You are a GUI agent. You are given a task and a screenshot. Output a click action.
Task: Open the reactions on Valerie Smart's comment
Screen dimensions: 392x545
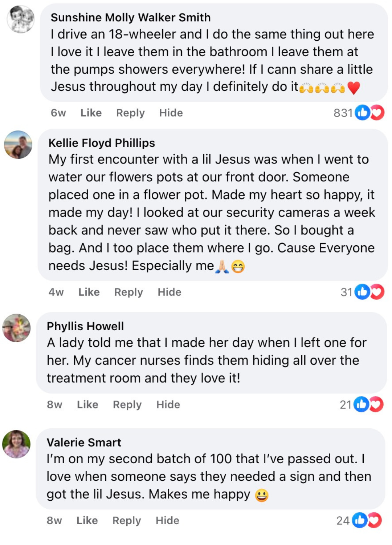367,520
